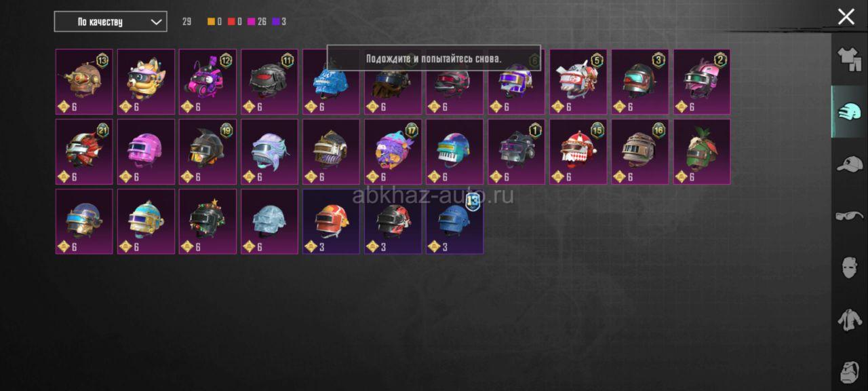Viewport: 868px width, 391px height.
Task: Close the inventory with the X icon
Action: pyautogui.click(x=846, y=17)
